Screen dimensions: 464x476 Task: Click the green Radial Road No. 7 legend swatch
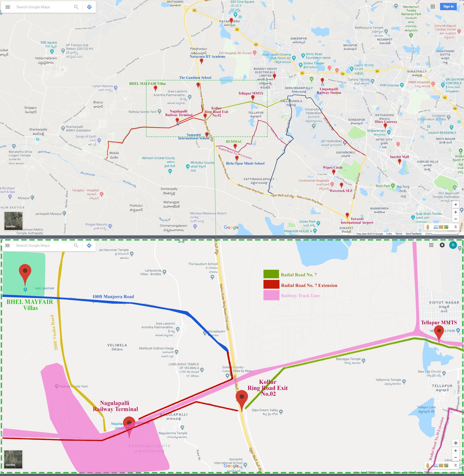tap(271, 274)
